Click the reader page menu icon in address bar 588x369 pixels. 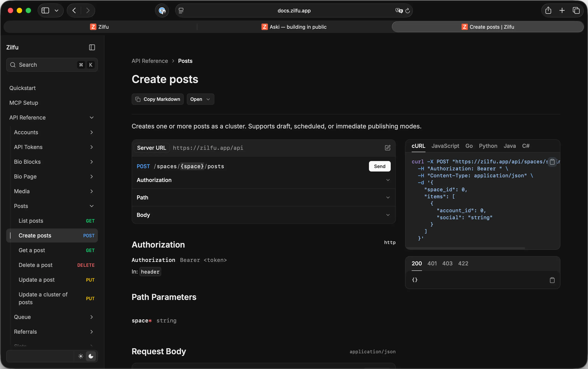tap(181, 10)
